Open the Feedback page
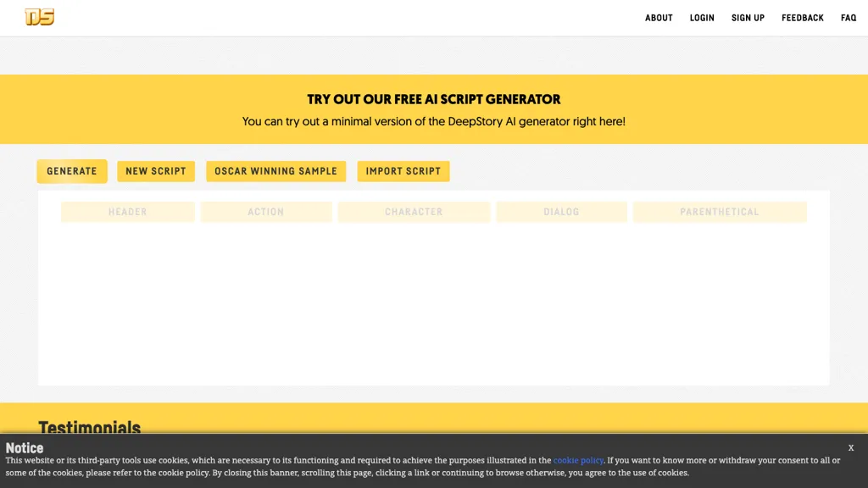 coord(802,18)
